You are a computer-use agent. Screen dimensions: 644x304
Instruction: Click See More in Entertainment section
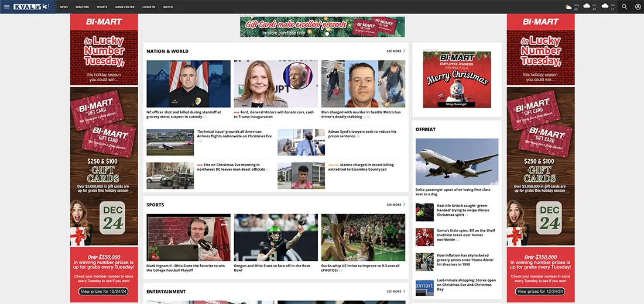pyautogui.click(x=394, y=291)
